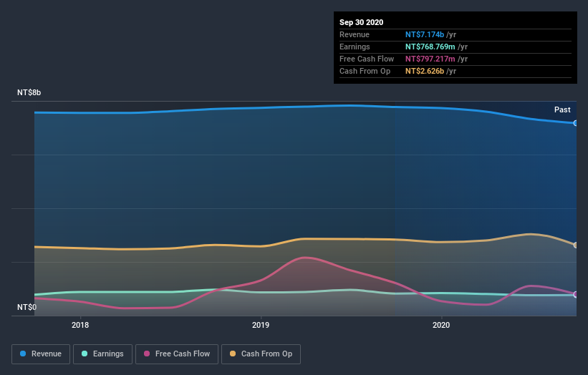The height and width of the screenshot is (375, 588).
Task: Click the NT$797.217m free cash flow value
Action: click(x=430, y=59)
